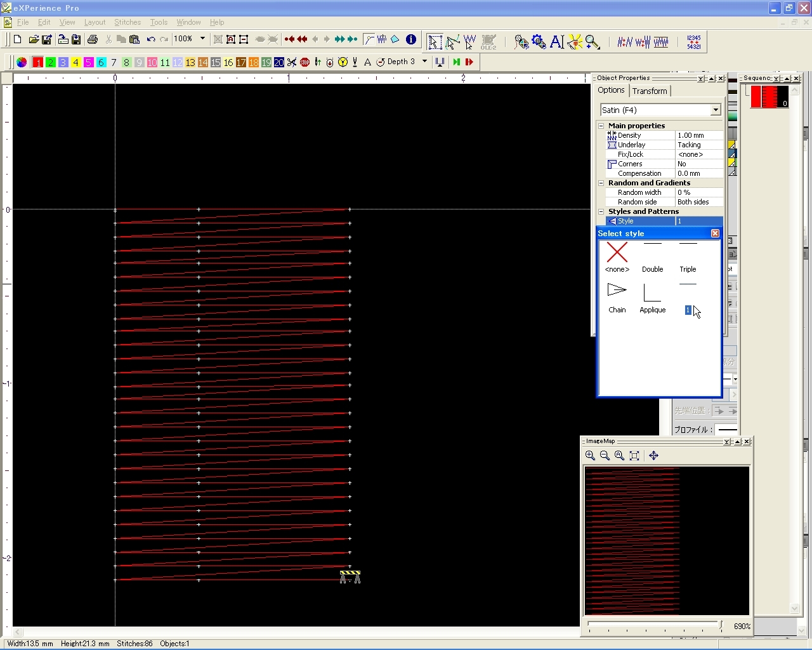Close the Select style popup
The image size is (812, 650).
pos(715,234)
